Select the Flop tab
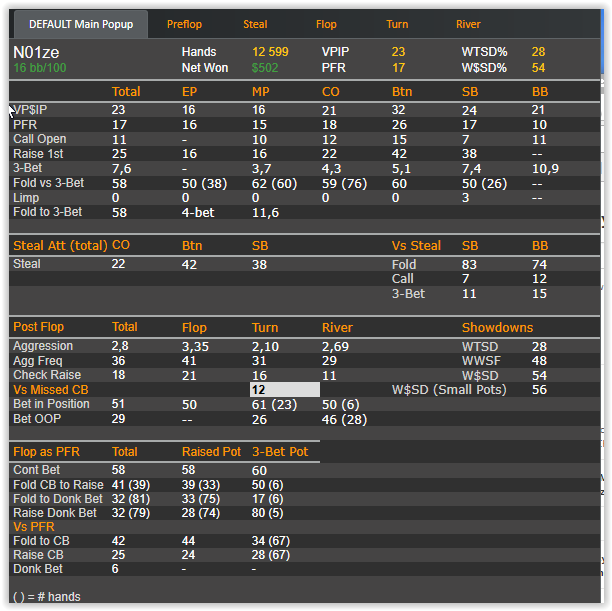The height and width of the screenshot is (611, 612). tap(326, 24)
